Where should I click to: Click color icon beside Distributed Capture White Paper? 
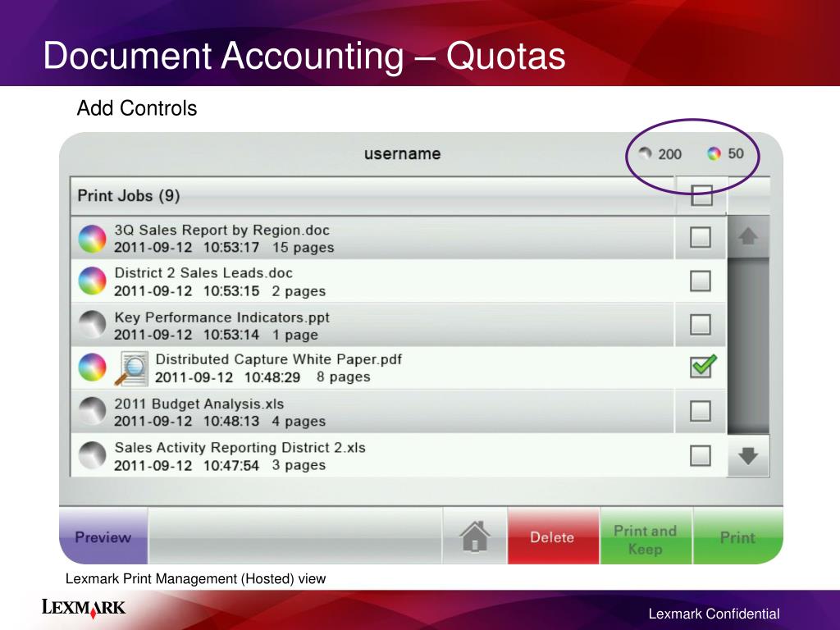(92, 367)
